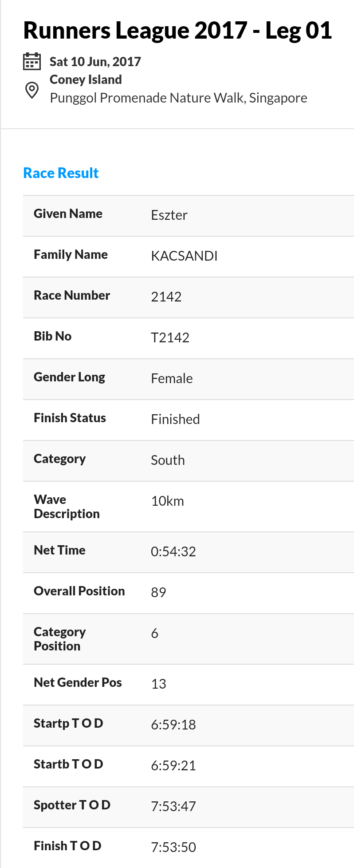Click race number value 2142

tap(166, 297)
